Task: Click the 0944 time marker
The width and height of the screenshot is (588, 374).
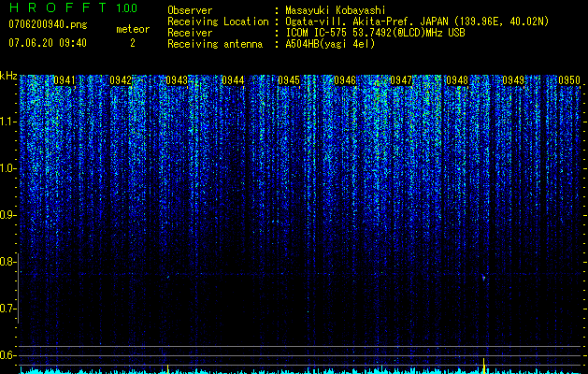Action: click(233, 80)
